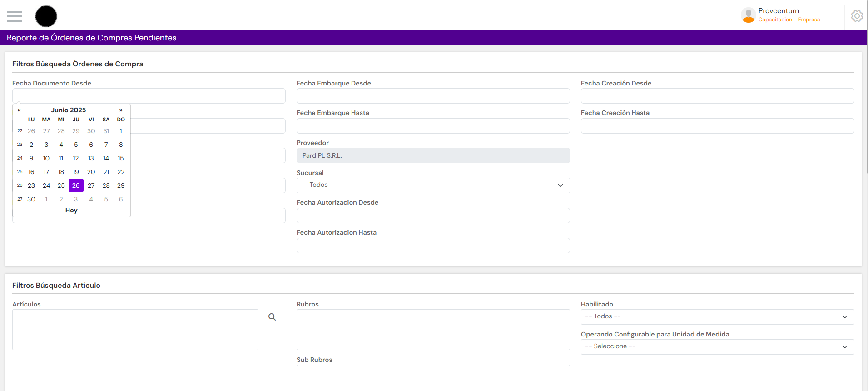This screenshot has width=868, height=391.
Task: Select June 19 in the calendar
Action: click(x=76, y=172)
